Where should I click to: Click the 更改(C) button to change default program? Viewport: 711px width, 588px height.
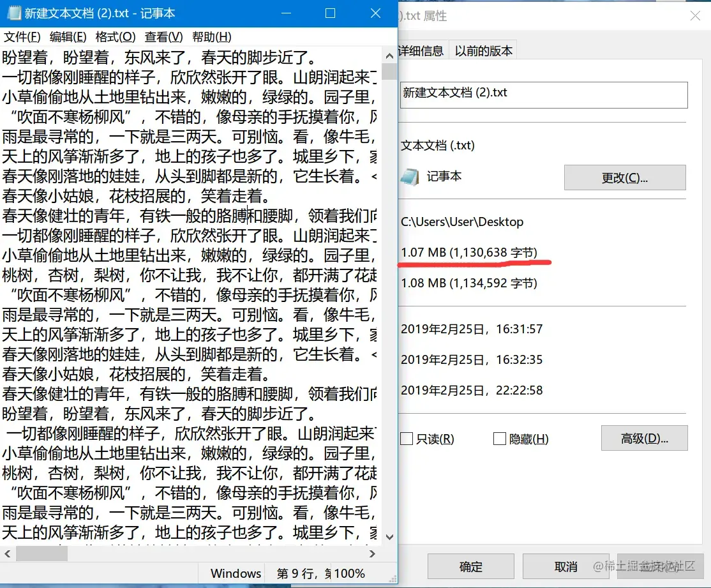pyautogui.click(x=625, y=177)
